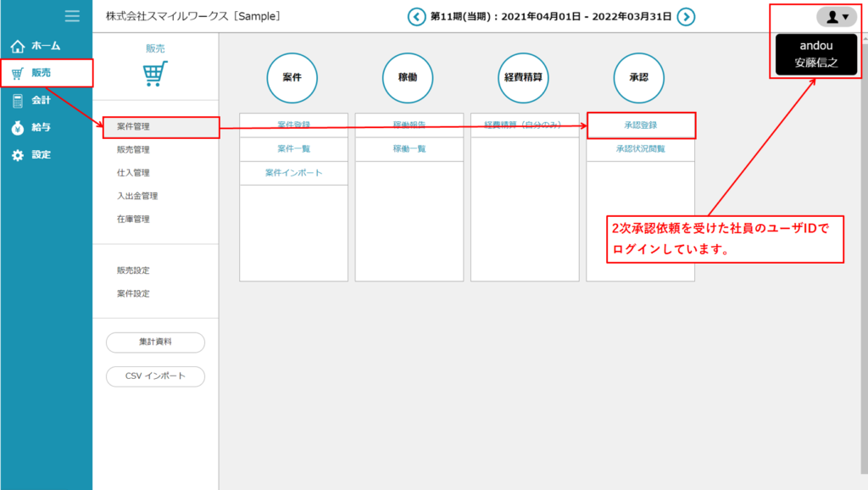Open 承認状況閲覧 link
This screenshot has width=868, height=490.
[x=641, y=149]
